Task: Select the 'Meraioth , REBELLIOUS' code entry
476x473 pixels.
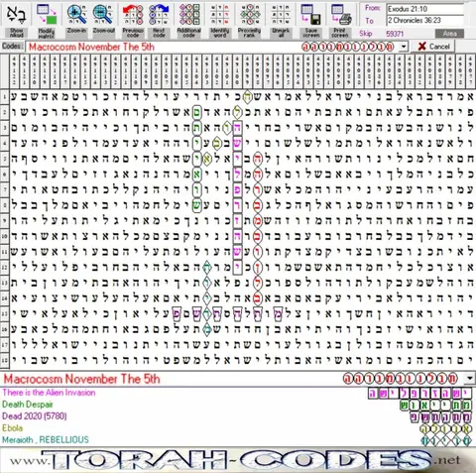Action: (46, 440)
